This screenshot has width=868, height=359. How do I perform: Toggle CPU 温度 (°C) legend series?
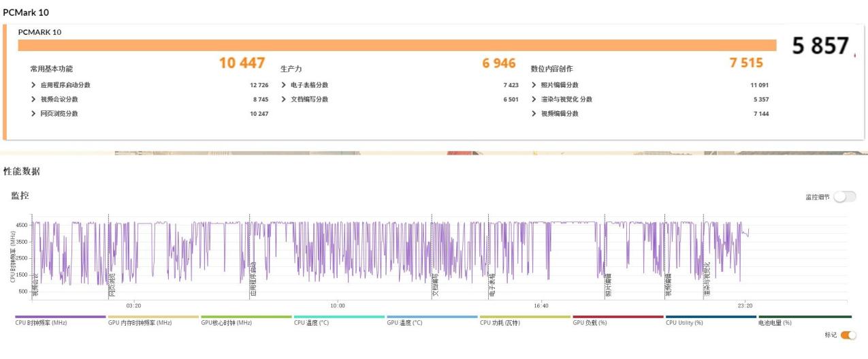pos(339,320)
